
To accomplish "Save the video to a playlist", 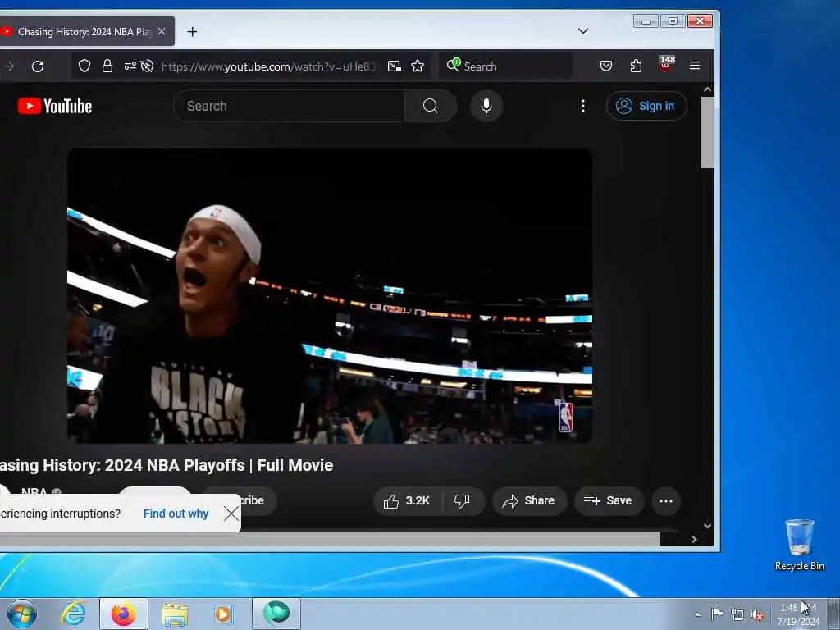I will (609, 501).
